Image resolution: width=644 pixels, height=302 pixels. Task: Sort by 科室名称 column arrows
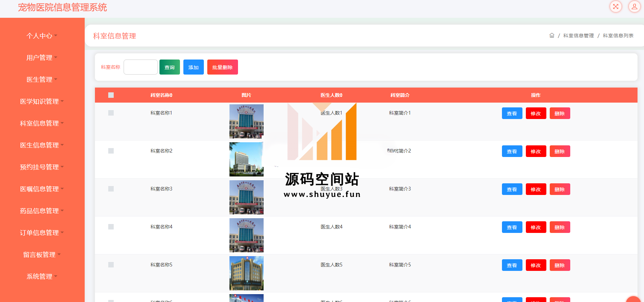coord(171,95)
